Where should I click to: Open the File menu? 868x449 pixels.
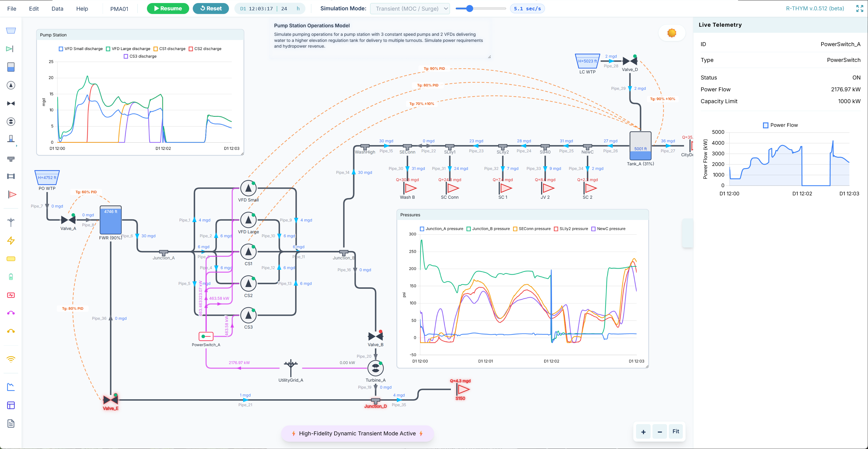pos(12,9)
